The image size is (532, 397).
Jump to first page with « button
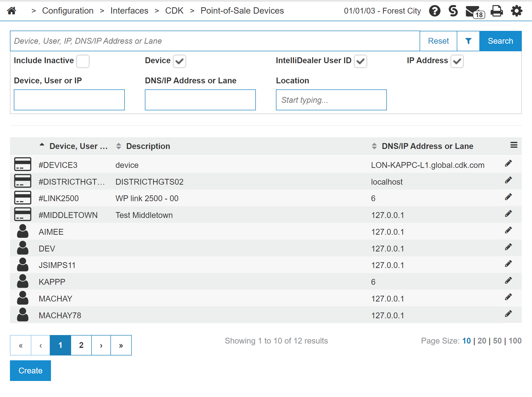pos(21,345)
